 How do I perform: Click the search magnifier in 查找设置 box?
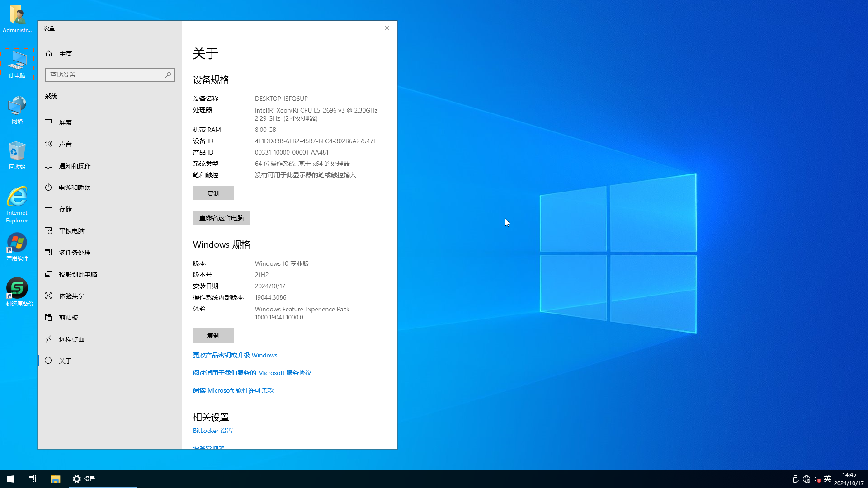[168, 75]
